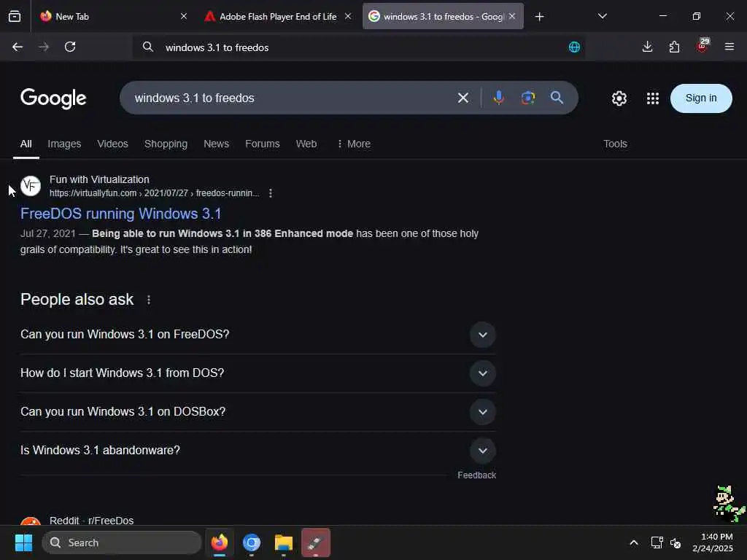This screenshot has height=560, width=747.
Task: Open the extensions puzzle icon
Action: coord(674,47)
